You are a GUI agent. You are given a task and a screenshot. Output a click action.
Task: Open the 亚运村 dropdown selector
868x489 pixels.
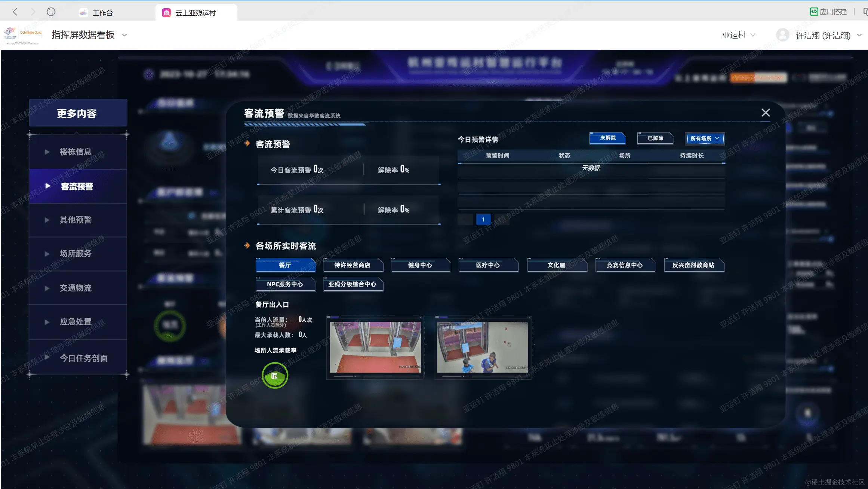[x=738, y=35]
